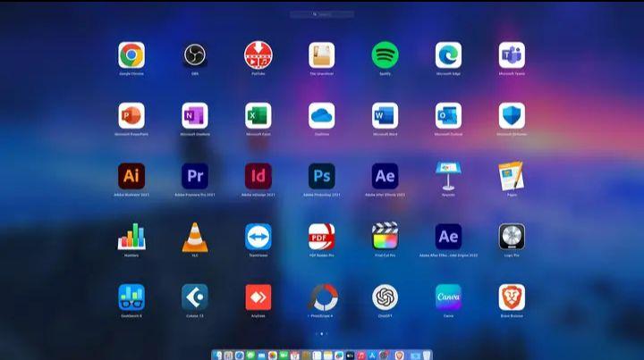This screenshot has width=644, height=360.
Task: Open Geekbench 6
Action: pyautogui.click(x=131, y=297)
